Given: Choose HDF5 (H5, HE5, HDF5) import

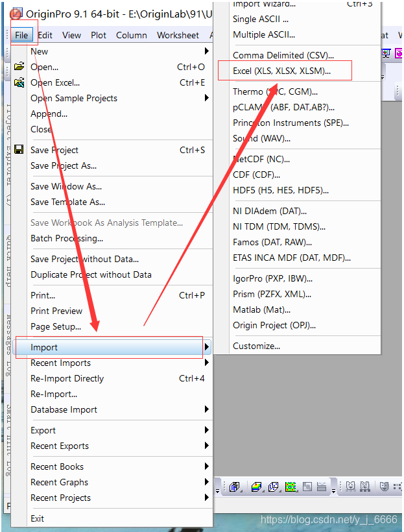Looking at the screenshot, I should click(x=281, y=190).
